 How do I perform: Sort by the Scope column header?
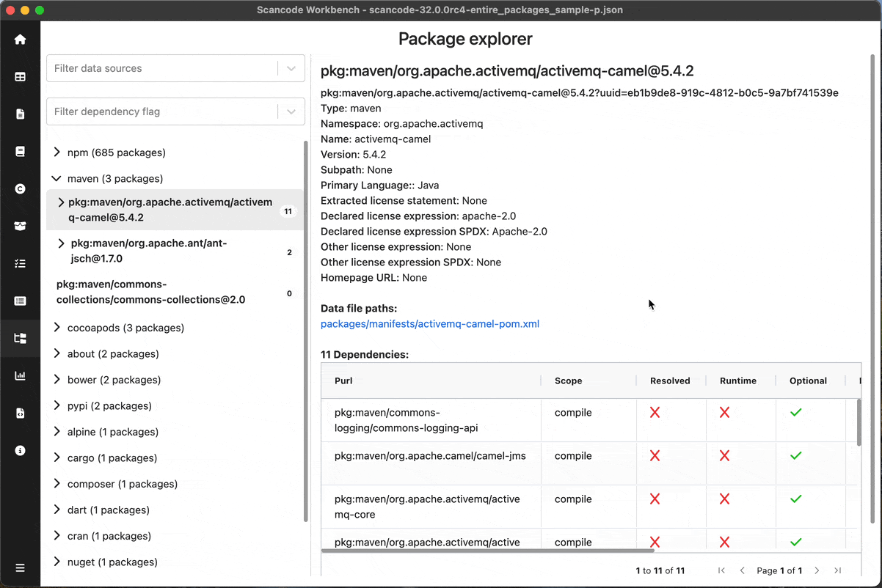click(x=568, y=381)
